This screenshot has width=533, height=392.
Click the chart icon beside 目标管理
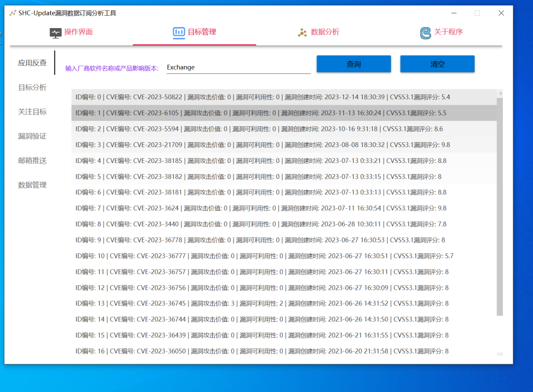tap(179, 32)
